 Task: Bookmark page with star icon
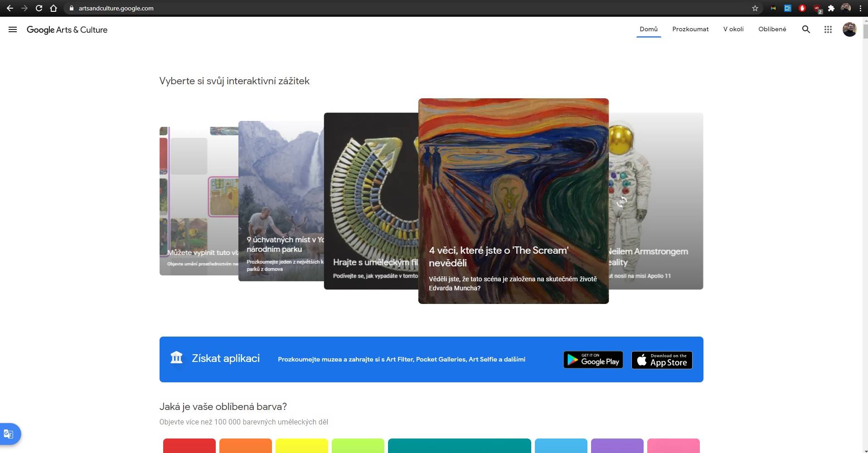coord(755,8)
